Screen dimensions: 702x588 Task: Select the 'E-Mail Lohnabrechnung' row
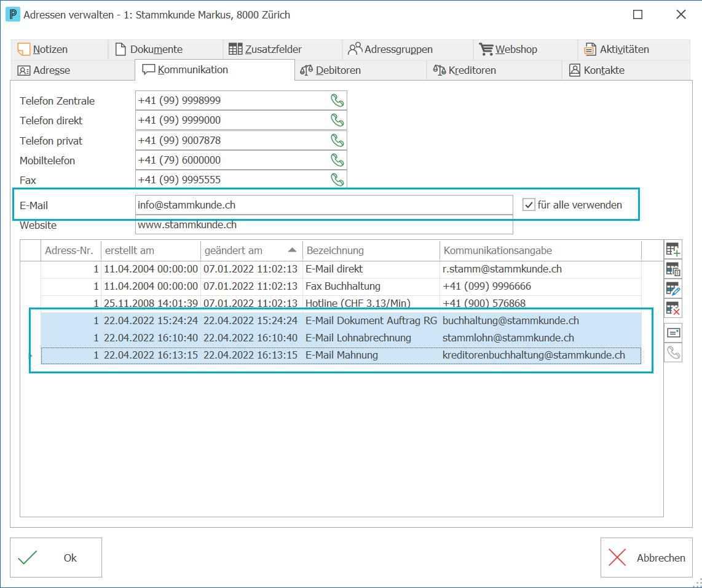tap(341, 338)
